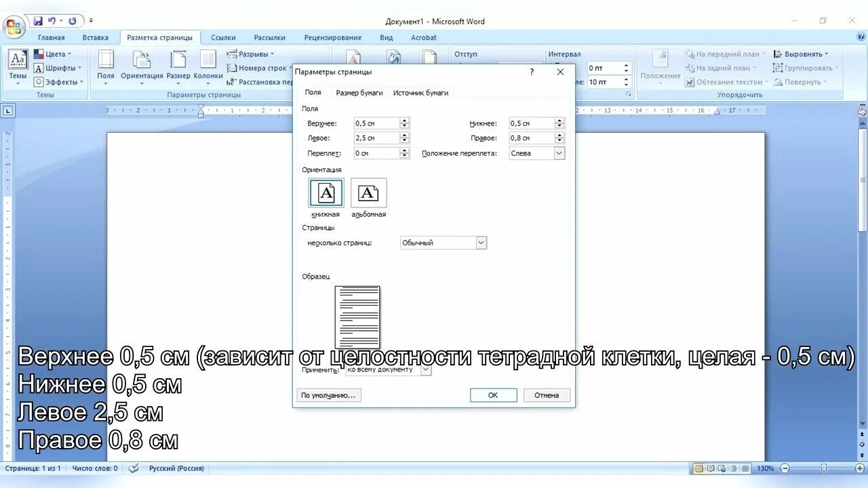Click the Группировать group command
Viewport: 868px width, 488px height.
tap(806, 68)
